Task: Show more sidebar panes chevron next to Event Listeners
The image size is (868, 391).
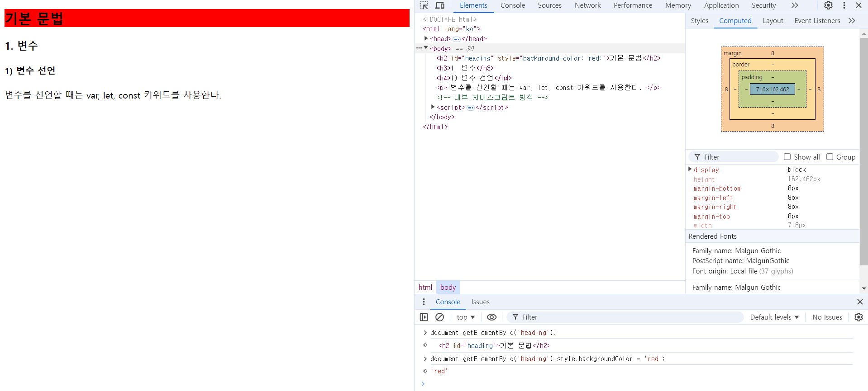Action: pos(852,21)
